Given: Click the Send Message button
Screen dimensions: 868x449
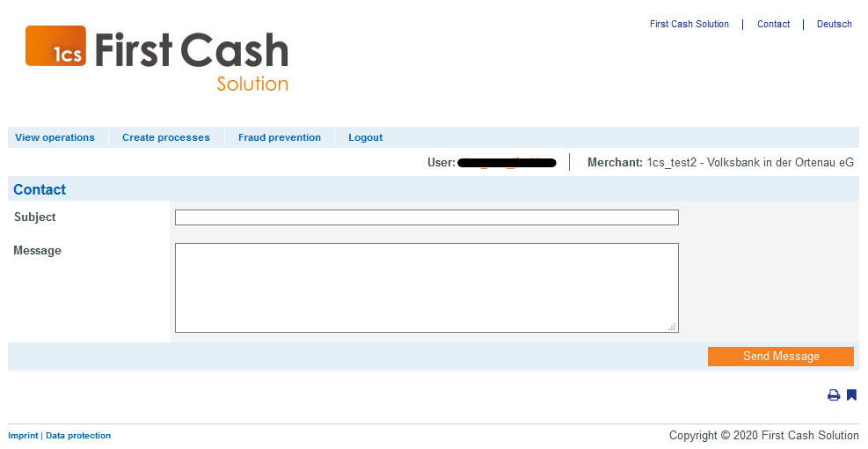Looking at the screenshot, I should [x=781, y=357].
